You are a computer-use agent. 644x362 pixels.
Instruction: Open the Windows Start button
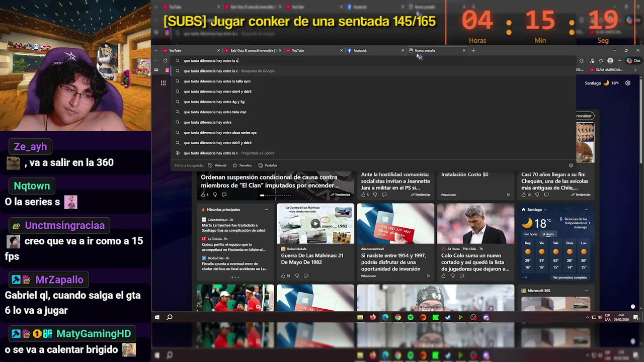pos(157,317)
